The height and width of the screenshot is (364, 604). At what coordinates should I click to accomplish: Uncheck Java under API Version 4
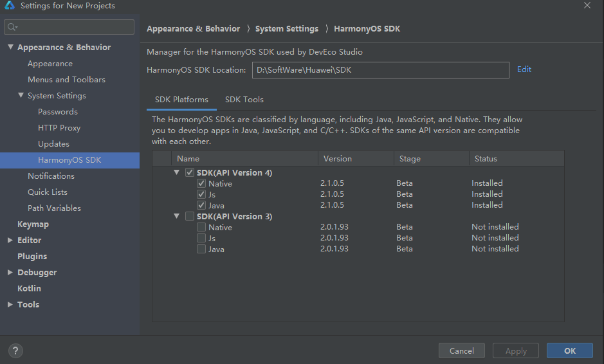201,205
